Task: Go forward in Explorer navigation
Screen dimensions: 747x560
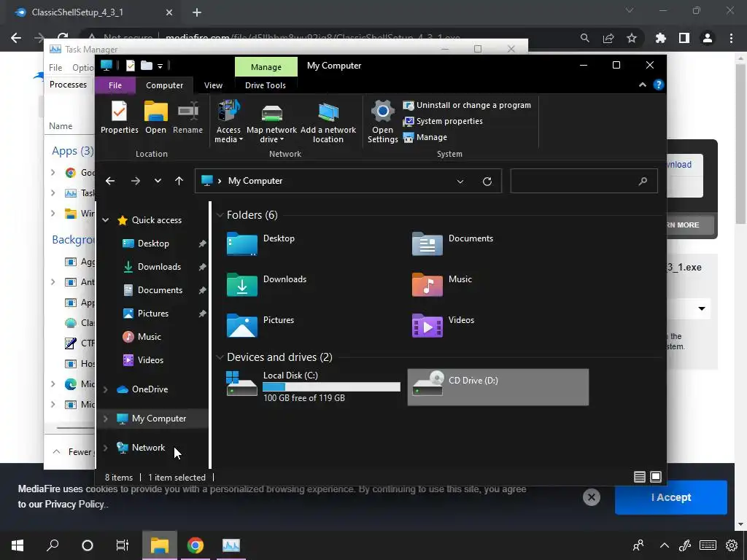Action: (x=136, y=181)
